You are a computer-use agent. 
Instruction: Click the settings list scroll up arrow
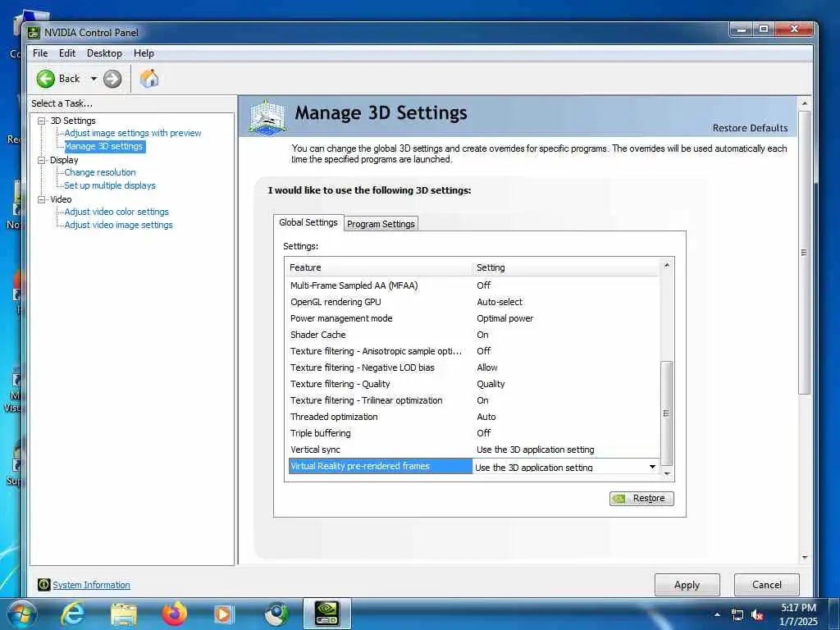tap(667, 265)
